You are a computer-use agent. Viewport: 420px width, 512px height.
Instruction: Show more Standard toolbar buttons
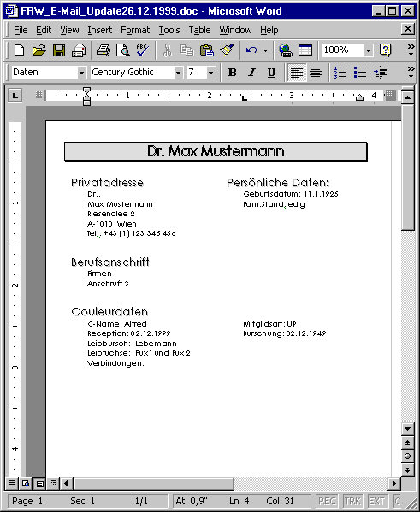pos(411,50)
